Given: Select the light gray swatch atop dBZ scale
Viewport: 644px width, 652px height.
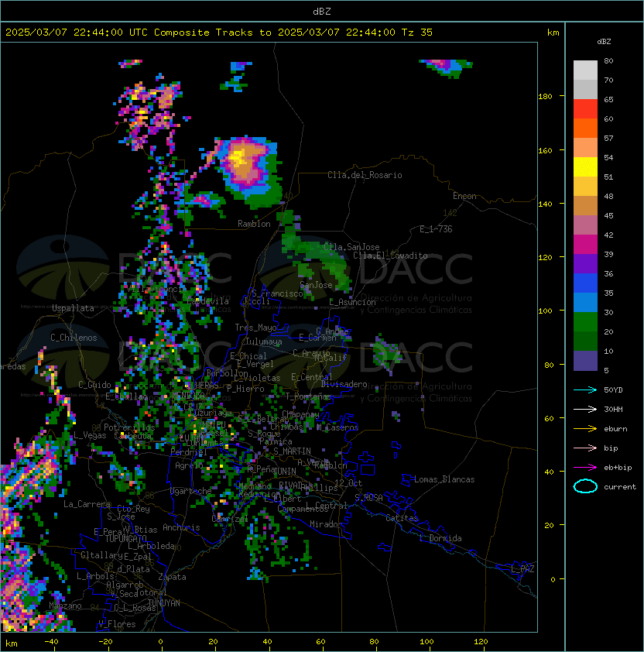Looking at the screenshot, I should [x=585, y=70].
